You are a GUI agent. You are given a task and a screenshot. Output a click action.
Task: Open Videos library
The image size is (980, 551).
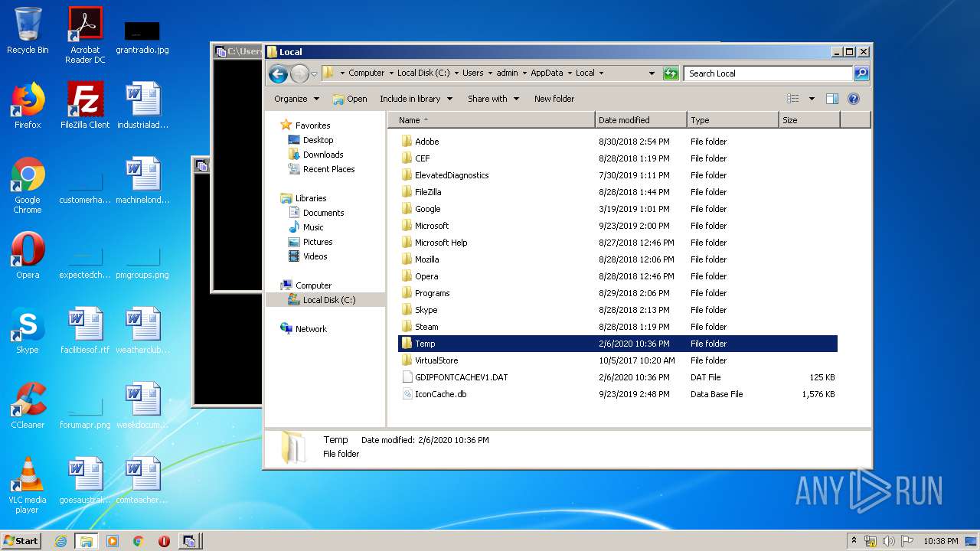tap(315, 256)
